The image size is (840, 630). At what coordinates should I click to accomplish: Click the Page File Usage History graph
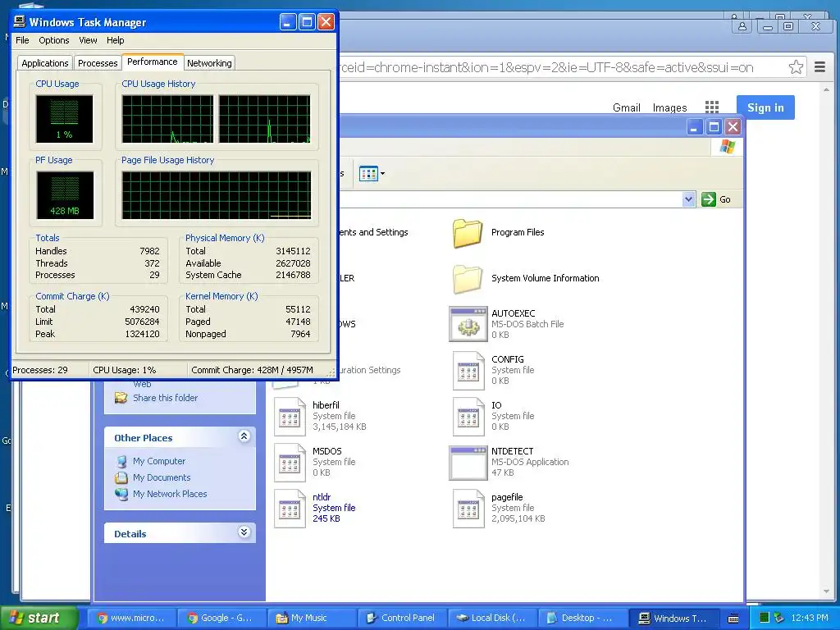217,195
